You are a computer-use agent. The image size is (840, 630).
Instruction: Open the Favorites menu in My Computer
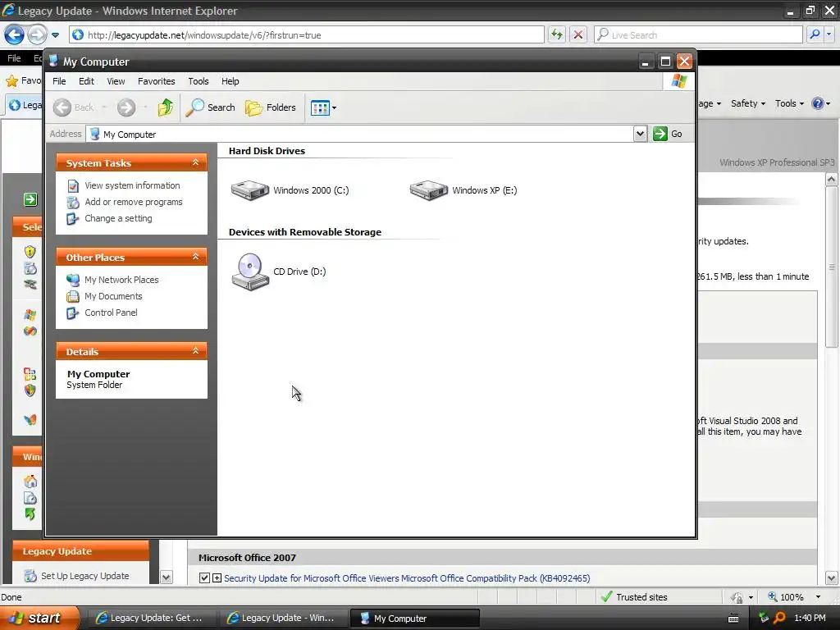157,81
